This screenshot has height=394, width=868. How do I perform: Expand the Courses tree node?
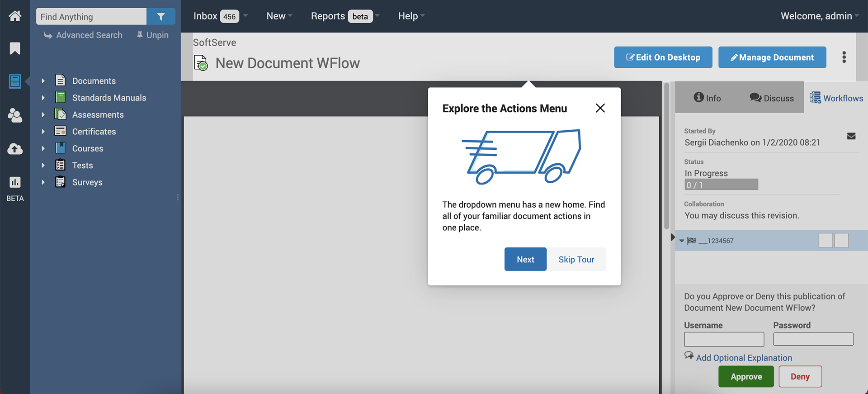point(43,148)
